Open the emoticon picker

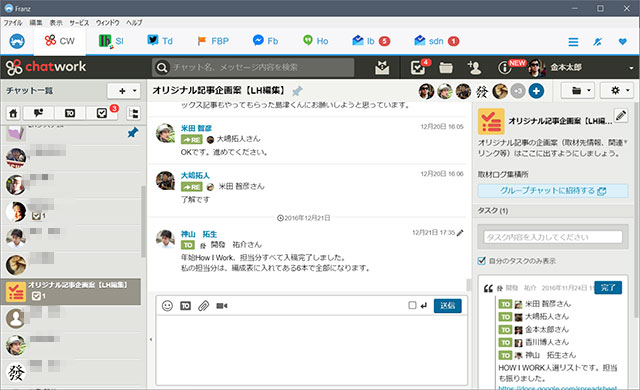click(x=167, y=306)
